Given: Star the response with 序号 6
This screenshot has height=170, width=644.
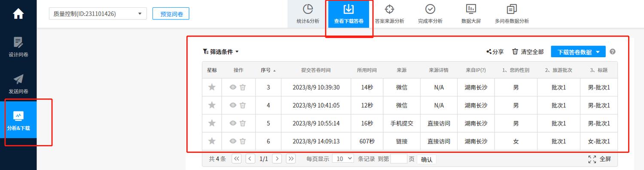Looking at the screenshot, I should point(212,141).
